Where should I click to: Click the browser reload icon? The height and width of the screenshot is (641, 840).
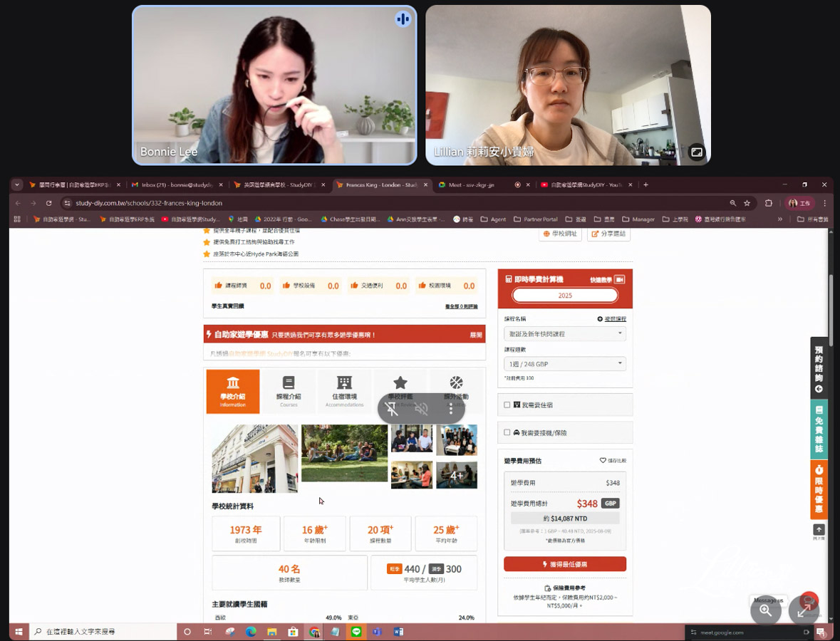point(48,203)
